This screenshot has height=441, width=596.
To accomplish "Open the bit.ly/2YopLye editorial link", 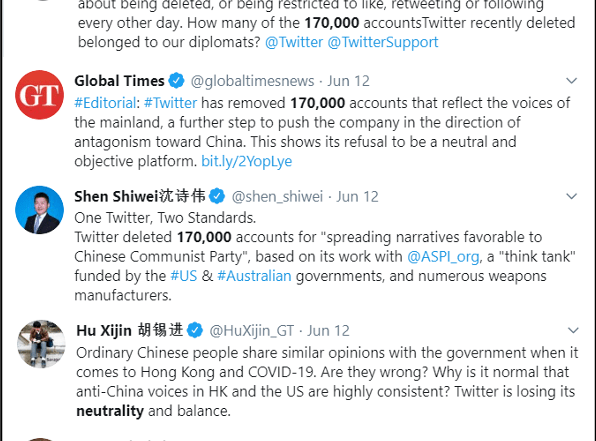I will pos(246,161).
